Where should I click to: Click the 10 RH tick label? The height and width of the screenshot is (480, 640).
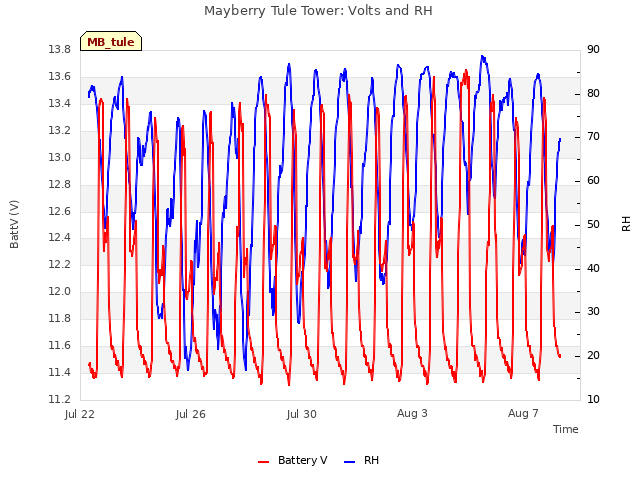593,399
